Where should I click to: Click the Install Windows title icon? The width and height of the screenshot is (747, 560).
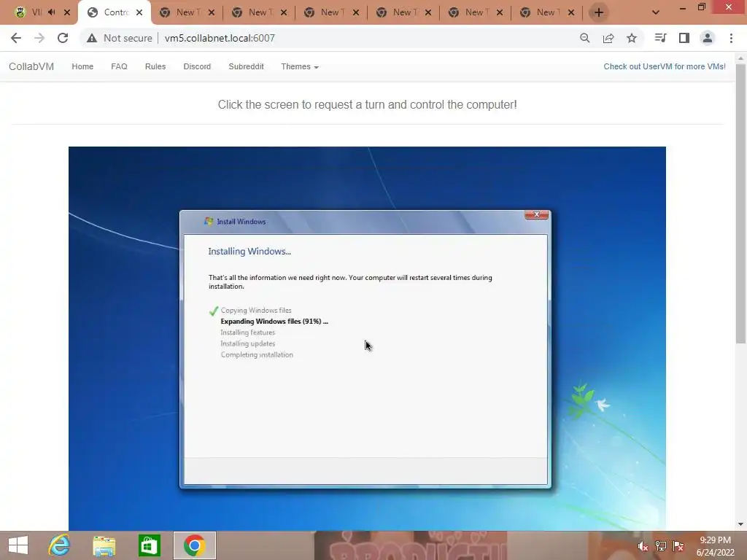click(x=208, y=222)
